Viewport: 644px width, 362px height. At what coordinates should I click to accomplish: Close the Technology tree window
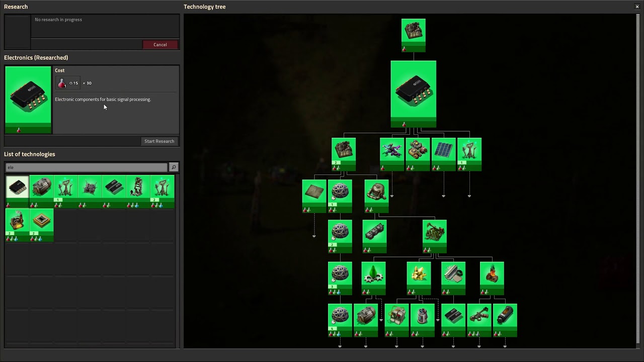point(637,7)
